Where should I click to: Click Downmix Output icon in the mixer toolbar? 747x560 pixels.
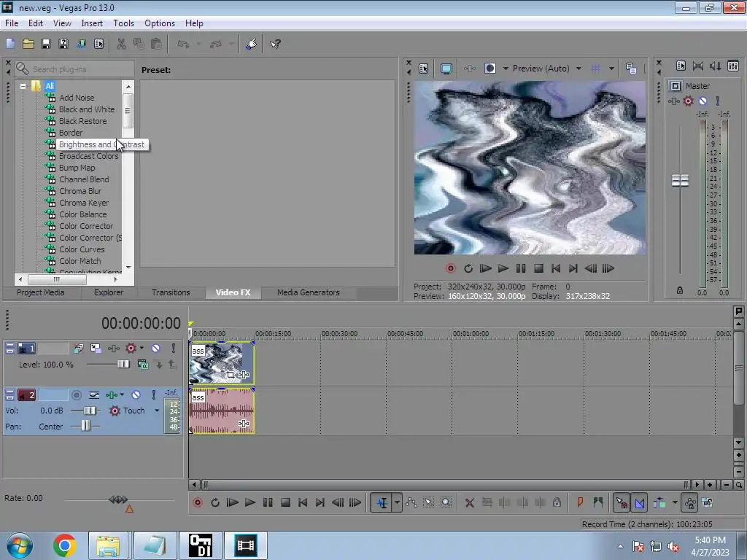698,66
